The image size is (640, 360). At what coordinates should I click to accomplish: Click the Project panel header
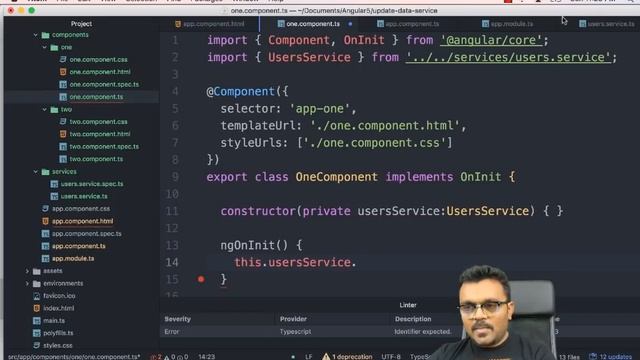pyautogui.click(x=81, y=24)
